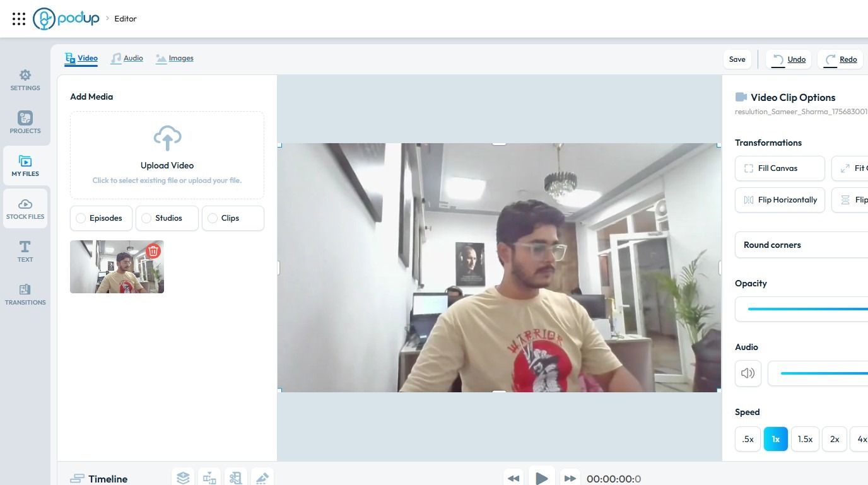Undo the last action
Screen dimensions: 868x485
click(790, 59)
